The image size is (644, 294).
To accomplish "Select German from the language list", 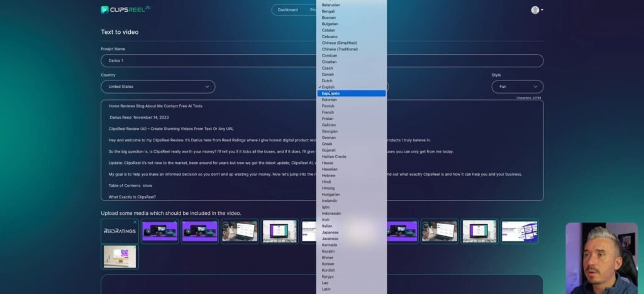I will [x=329, y=138].
